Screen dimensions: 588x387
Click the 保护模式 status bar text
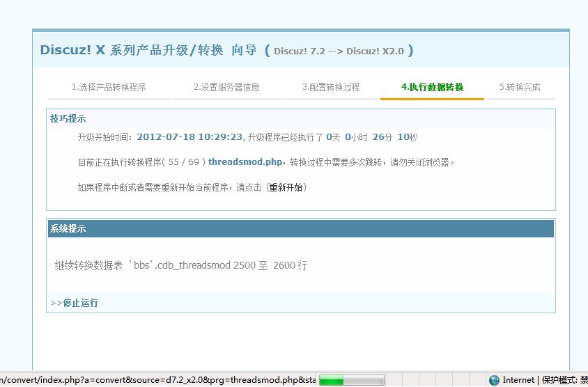[565, 380]
